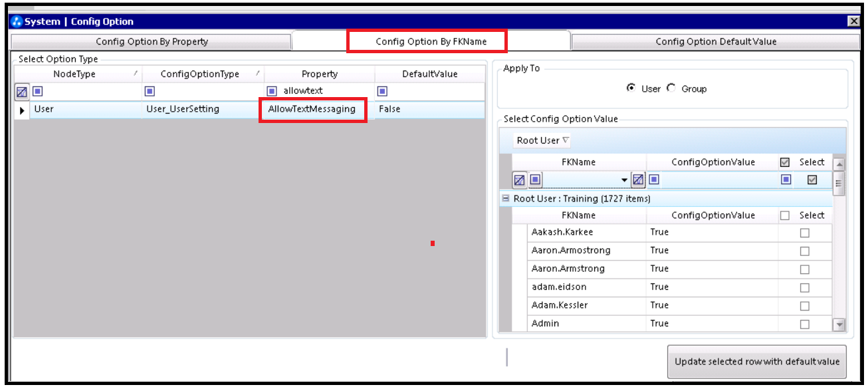Check the Select box for Aakash.Karkee
Screen dimensions: 868x387
[805, 233]
